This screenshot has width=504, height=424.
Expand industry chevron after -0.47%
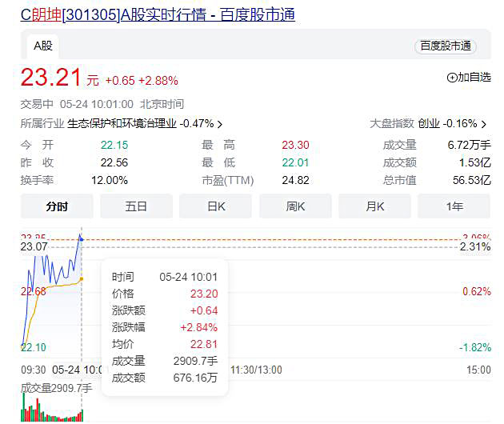(219, 124)
